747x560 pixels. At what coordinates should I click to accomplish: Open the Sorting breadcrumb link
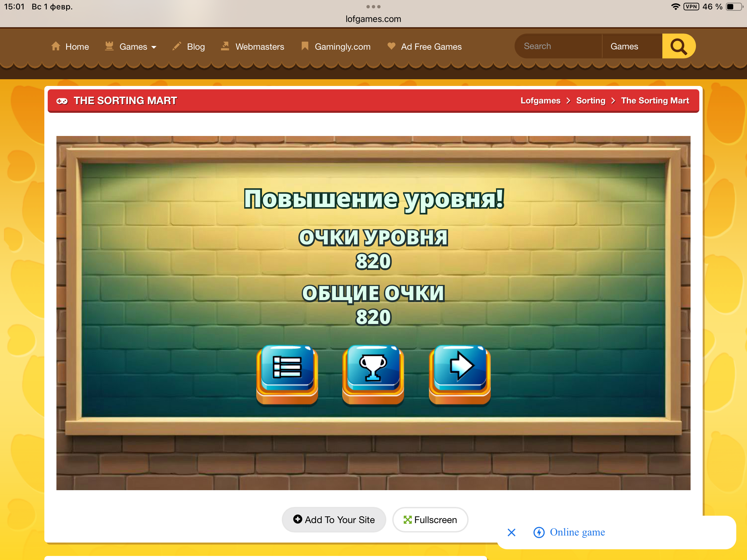(x=590, y=101)
